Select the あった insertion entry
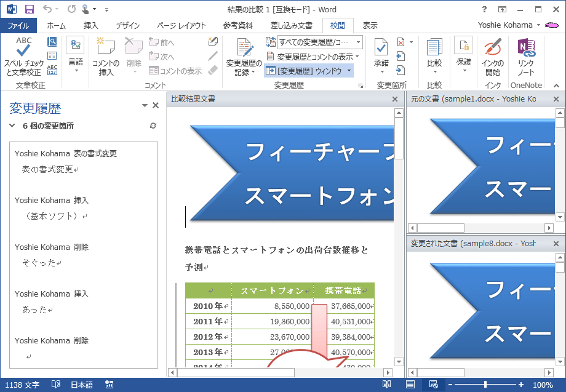 pyautogui.click(x=84, y=302)
